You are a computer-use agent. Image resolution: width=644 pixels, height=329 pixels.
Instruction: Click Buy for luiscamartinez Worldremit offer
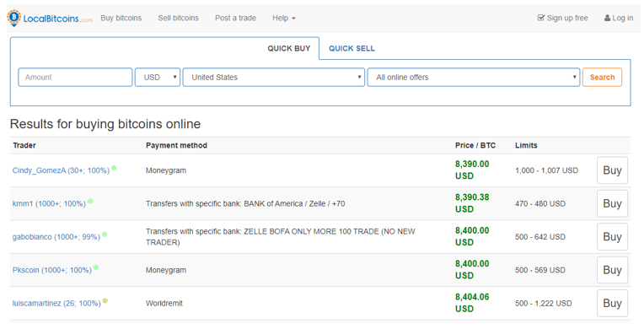point(612,303)
